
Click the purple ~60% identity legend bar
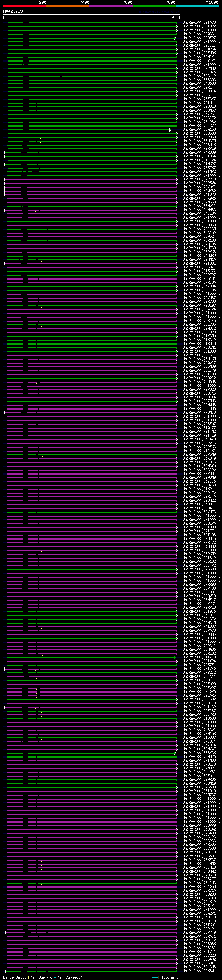click(111, 6)
